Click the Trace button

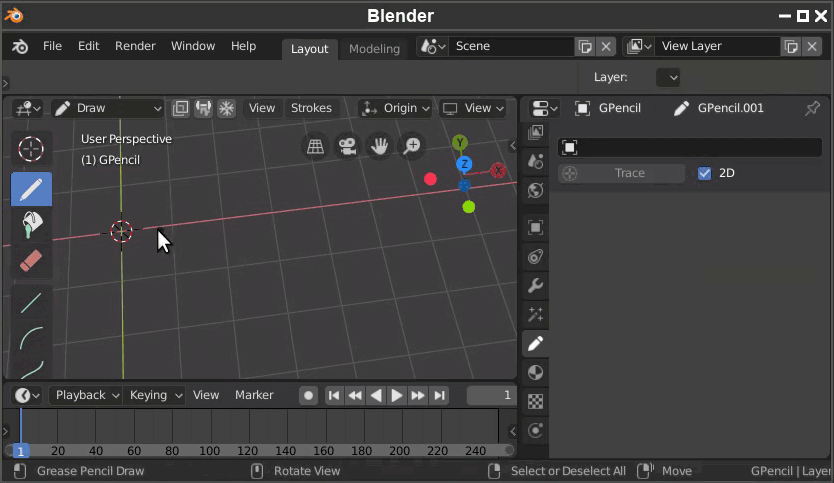(621, 173)
